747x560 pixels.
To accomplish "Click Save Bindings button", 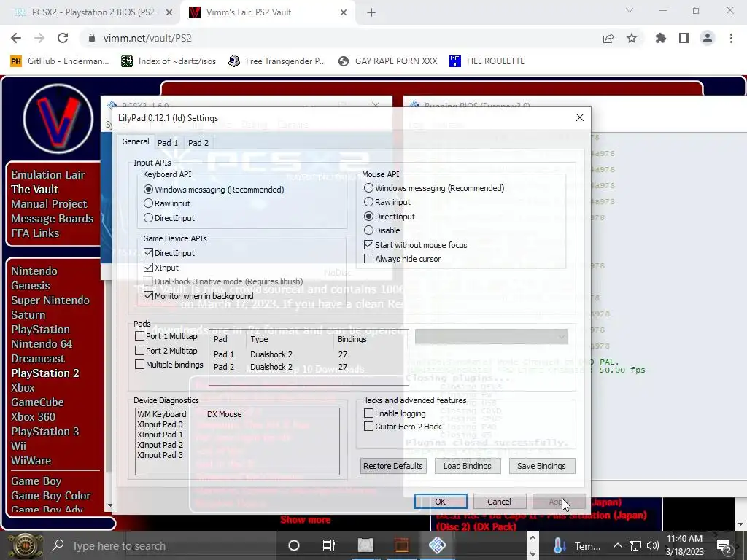I will click(x=542, y=466).
